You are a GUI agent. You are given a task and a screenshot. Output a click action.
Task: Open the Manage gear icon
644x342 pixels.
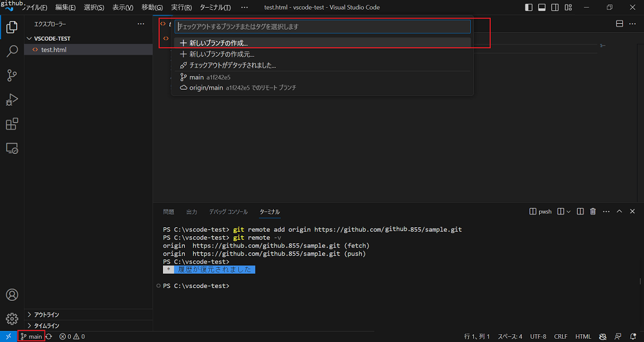tap(12, 318)
